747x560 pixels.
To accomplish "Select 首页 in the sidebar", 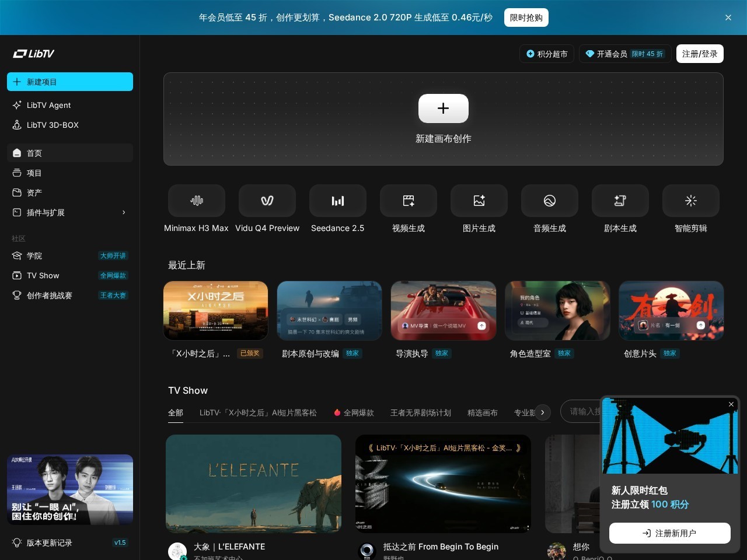I will pos(70,153).
